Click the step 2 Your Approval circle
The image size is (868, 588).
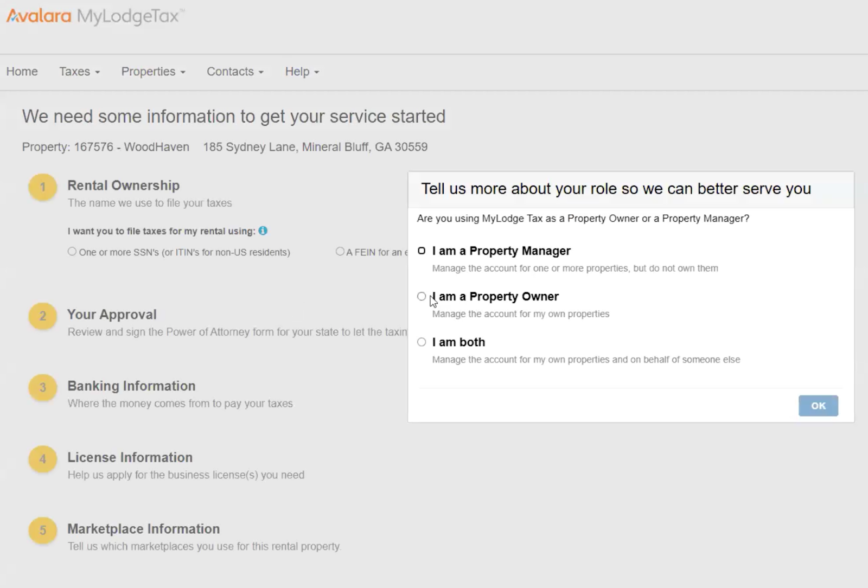tap(42, 316)
